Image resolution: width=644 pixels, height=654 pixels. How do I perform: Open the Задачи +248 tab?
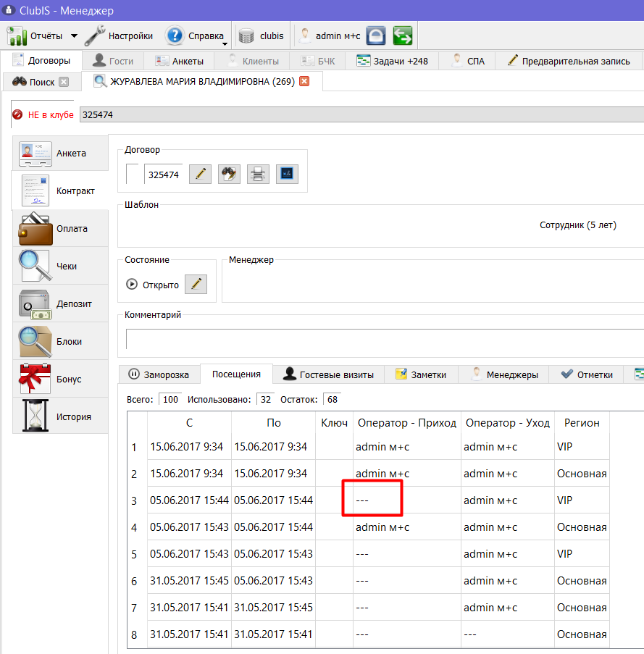pos(392,61)
